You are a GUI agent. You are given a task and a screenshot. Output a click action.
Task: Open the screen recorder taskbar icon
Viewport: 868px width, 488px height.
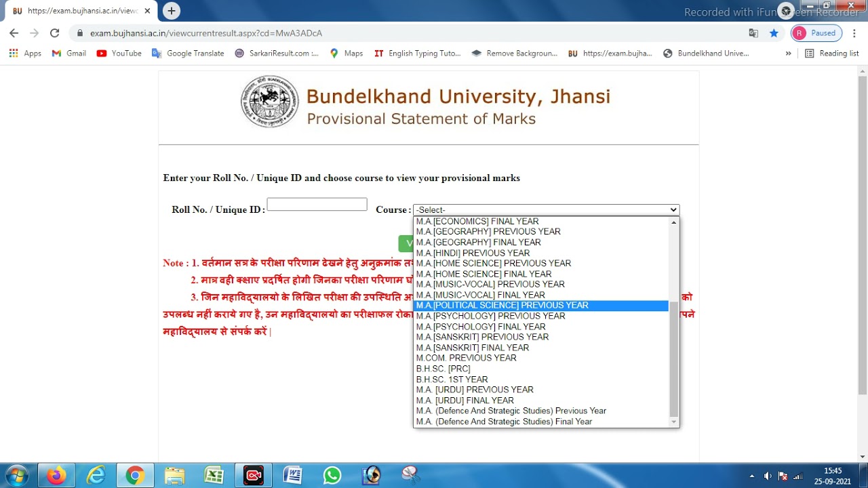(x=254, y=475)
